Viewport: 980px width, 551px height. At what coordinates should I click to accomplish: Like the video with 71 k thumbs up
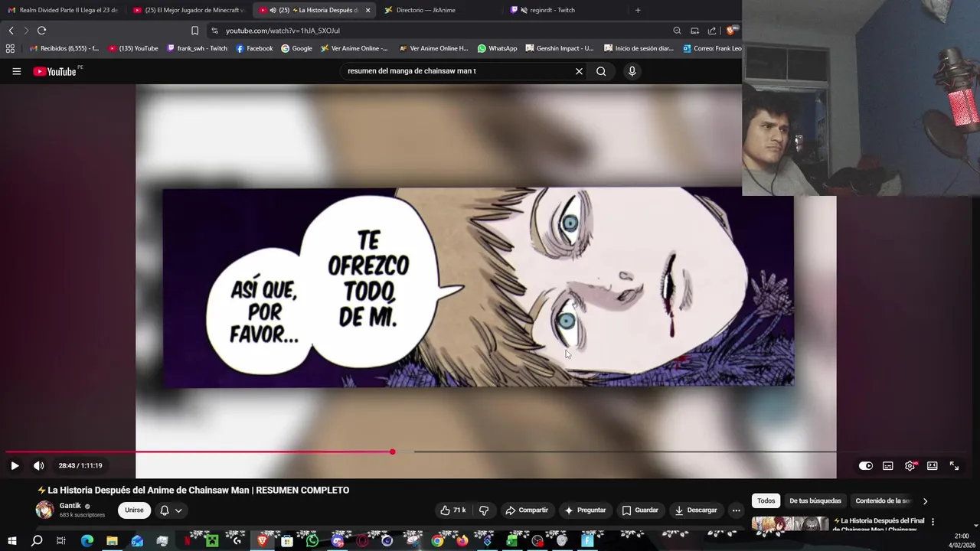pos(453,510)
